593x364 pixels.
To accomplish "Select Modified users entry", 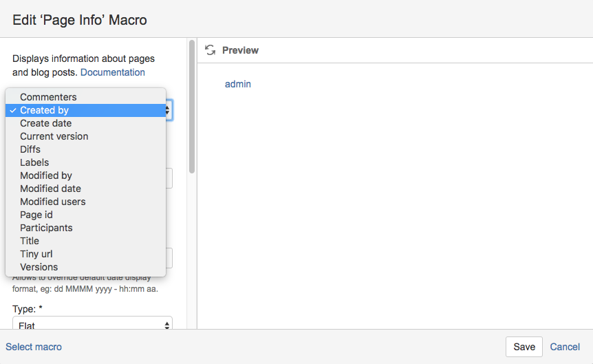I will pyautogui.click(x=85, y=202).
